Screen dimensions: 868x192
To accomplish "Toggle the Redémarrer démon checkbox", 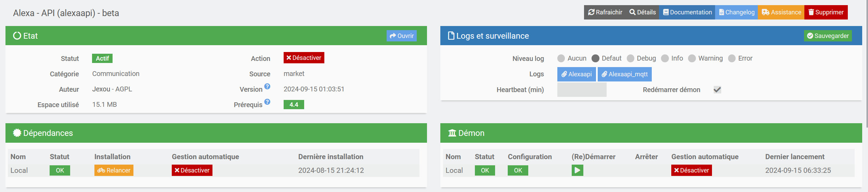I will [717, 90].
